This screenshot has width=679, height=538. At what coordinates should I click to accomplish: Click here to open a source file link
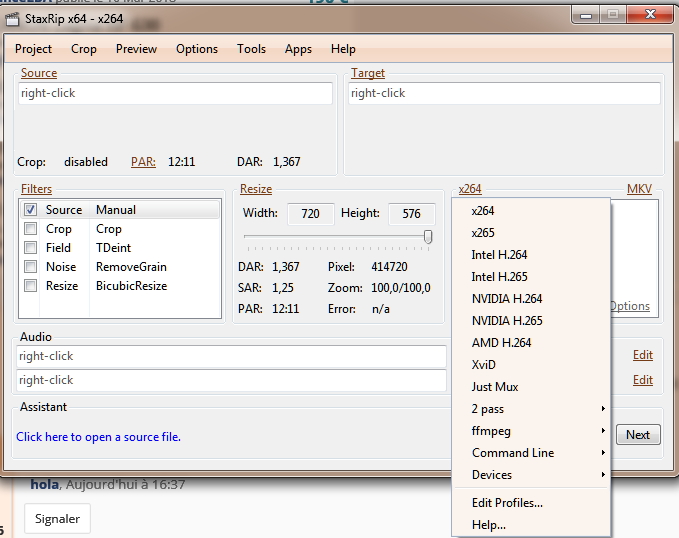coord(98,437)
